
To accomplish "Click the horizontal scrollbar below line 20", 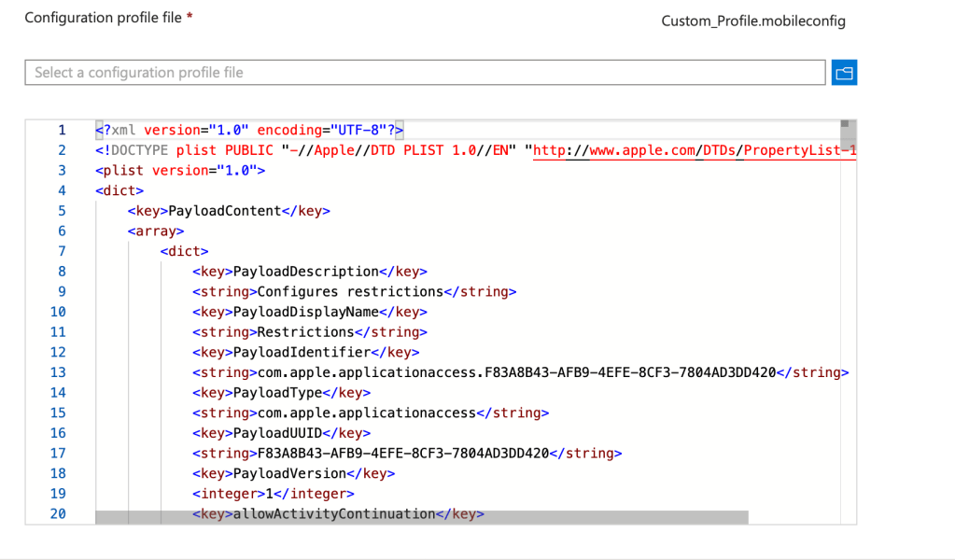I will point(422,517).
